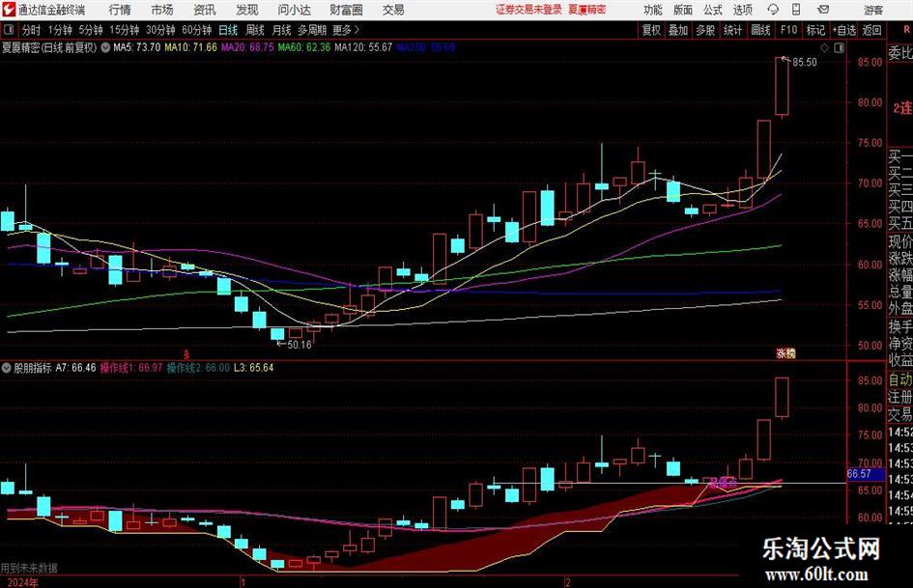Expand dropdown arrow next to 夏厦精密(日线 前复权)
The image size is (913, 588).
pyautogui.click(x=105, y=47)
